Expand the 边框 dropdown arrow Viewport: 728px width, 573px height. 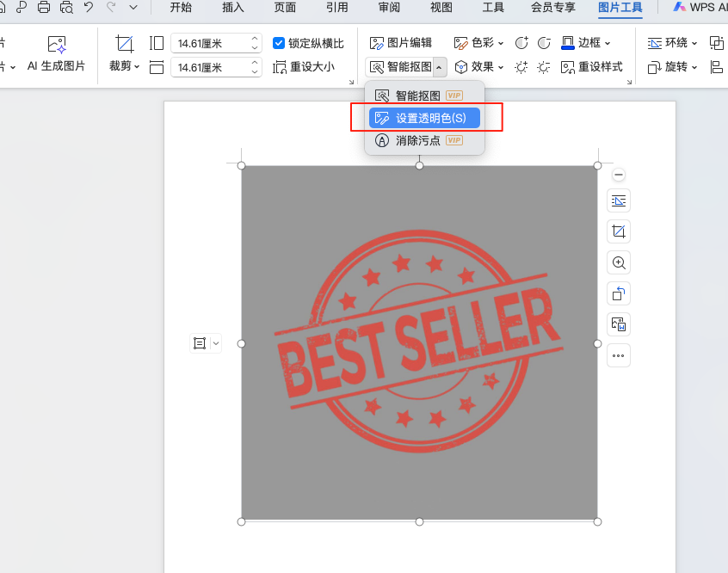[x=608, y=43]
